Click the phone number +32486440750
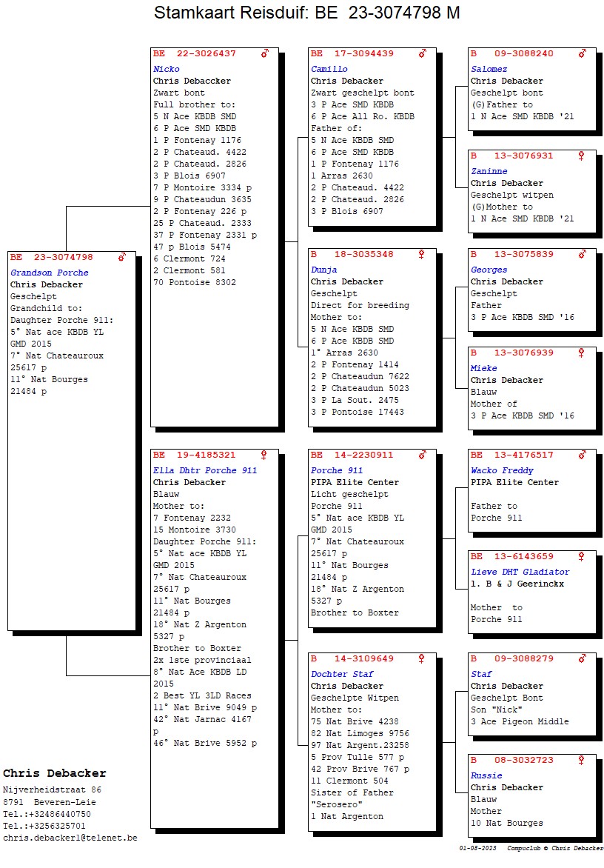This screenshot has width=604, height=868. pyautogui.click(x=57, y=814)
